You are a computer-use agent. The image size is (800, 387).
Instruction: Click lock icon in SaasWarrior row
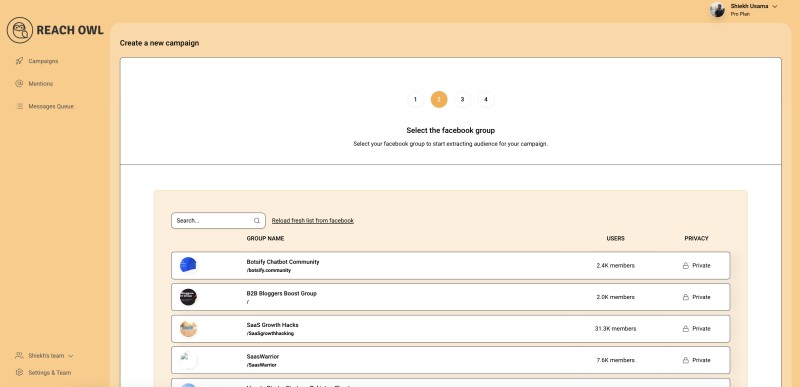[x=686, y=360]
